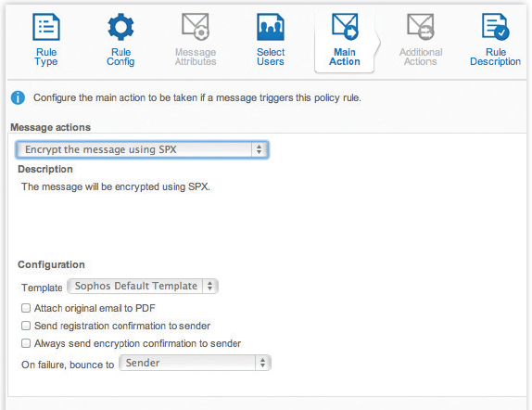Open the Rule Config gear icon
This screenshot has height=410, width=532.
pyautogui.click(x=120, y=27)
